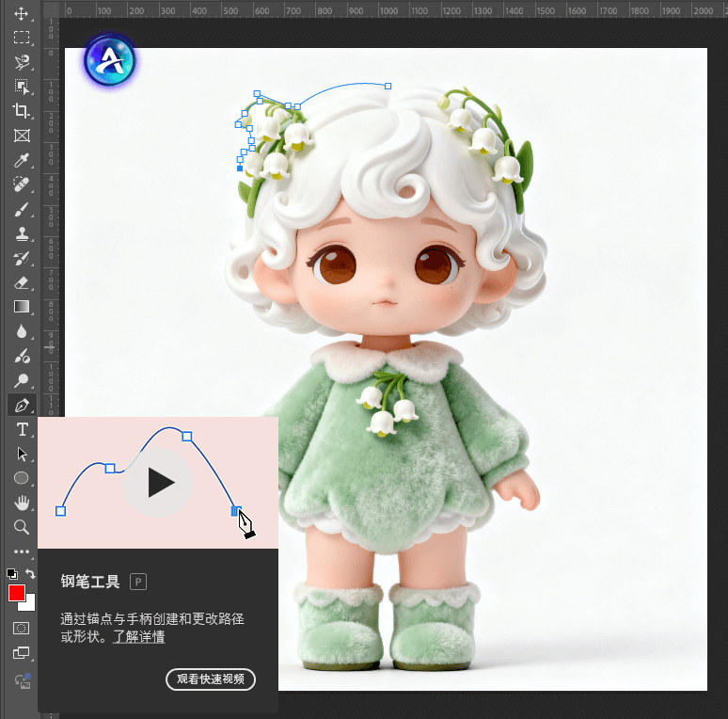Click the 观看快速视频 button

pos(211,679)
